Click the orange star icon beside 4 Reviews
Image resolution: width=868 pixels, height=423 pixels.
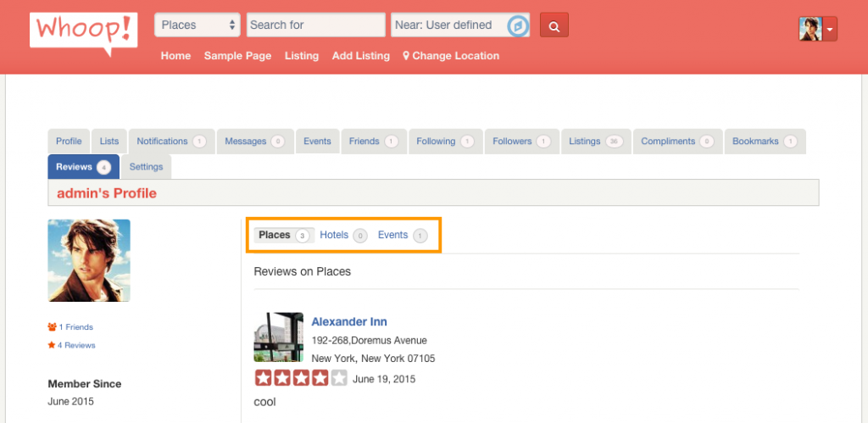(52, 345)
